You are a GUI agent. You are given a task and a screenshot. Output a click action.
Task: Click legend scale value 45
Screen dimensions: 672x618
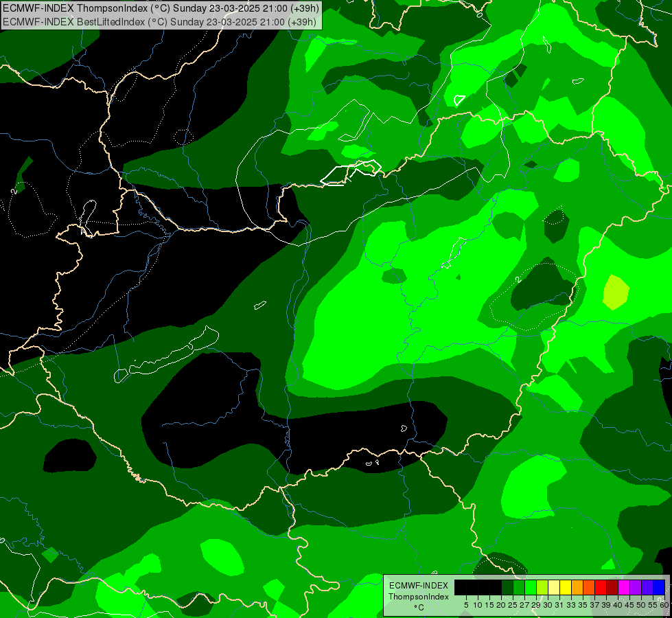629,605
